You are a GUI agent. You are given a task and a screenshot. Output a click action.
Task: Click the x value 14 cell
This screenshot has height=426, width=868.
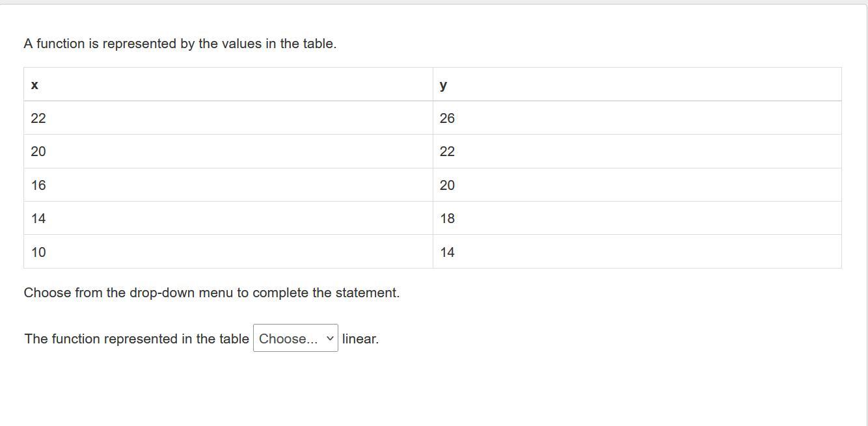(x=38, y=219)
